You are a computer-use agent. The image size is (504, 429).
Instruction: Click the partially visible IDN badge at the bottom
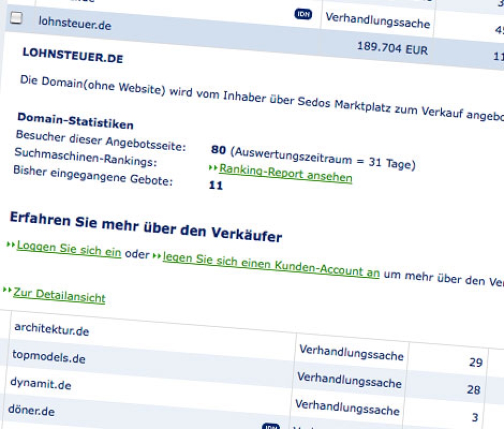pyautogui.click(x=270, y=426)
